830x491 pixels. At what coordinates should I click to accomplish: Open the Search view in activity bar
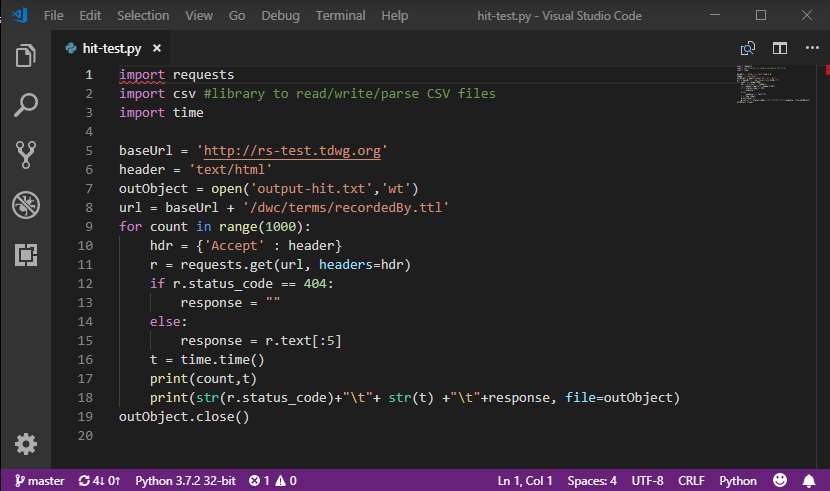point(26,105)
